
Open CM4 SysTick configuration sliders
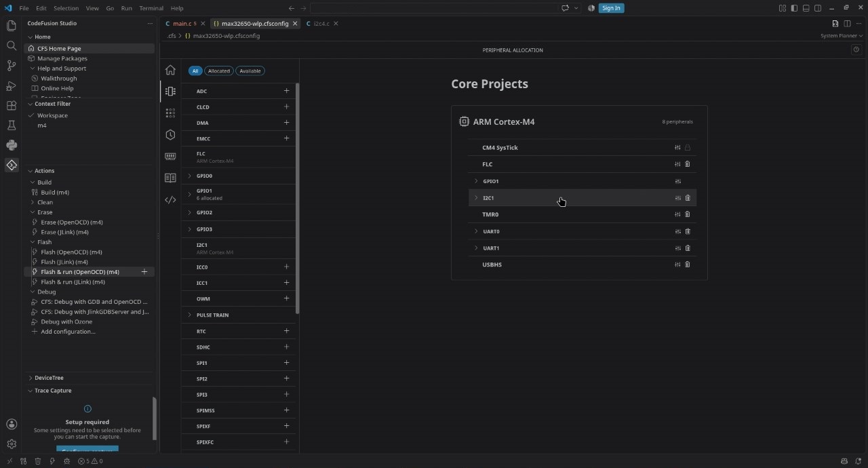677,148
